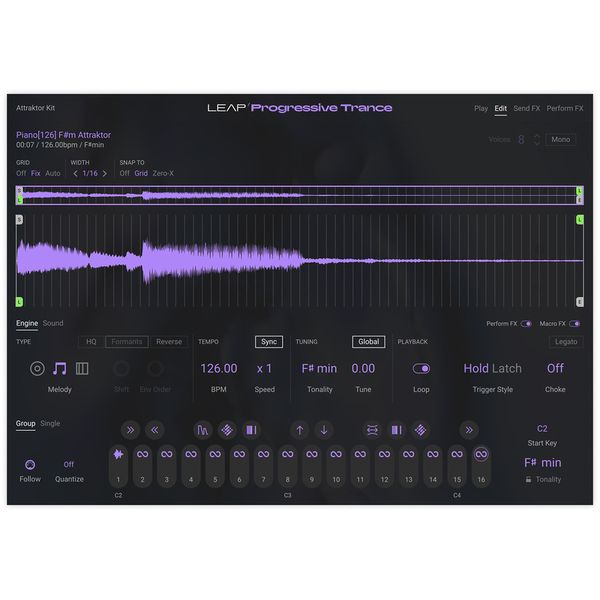Set Snap To Zero-X
This screenshot has height=600, width=600.
click(163, 173)
